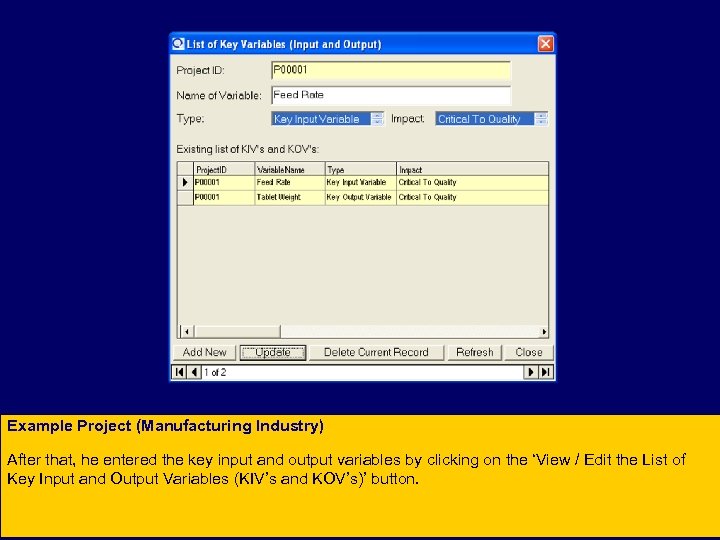Click the Close button at bottom
The width and height of the screenshot is (720, 540).
[x=529, y=352]
